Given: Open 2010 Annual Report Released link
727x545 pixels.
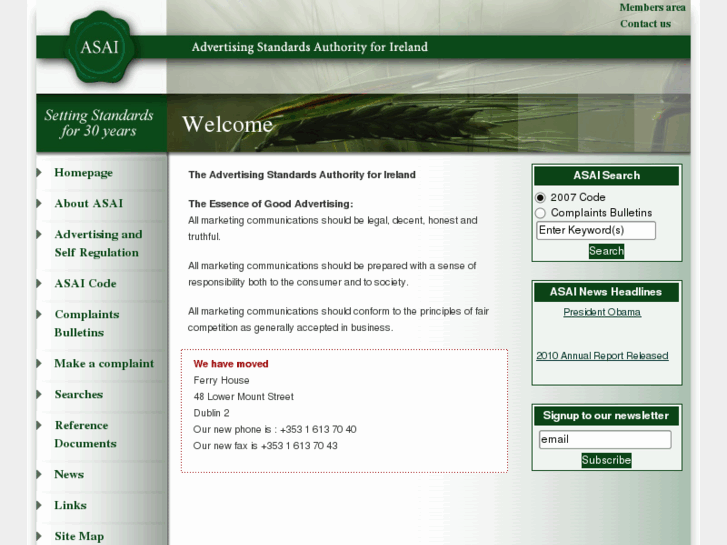Looking at the screenshot, I should click(602, 356).
